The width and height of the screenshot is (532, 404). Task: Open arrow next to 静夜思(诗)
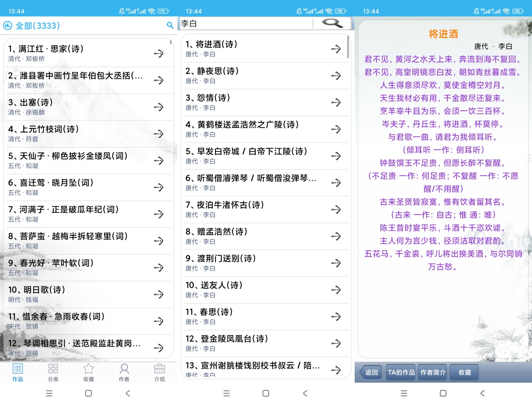(336, 76)
